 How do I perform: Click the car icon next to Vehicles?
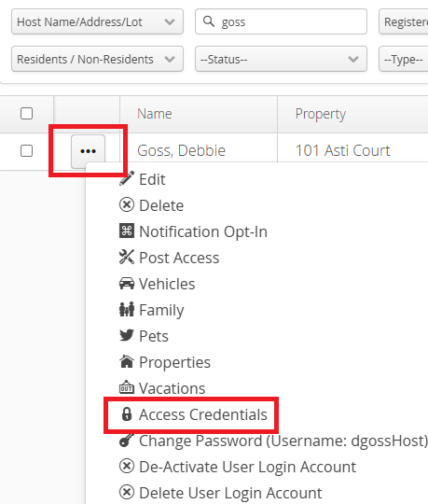127,284
